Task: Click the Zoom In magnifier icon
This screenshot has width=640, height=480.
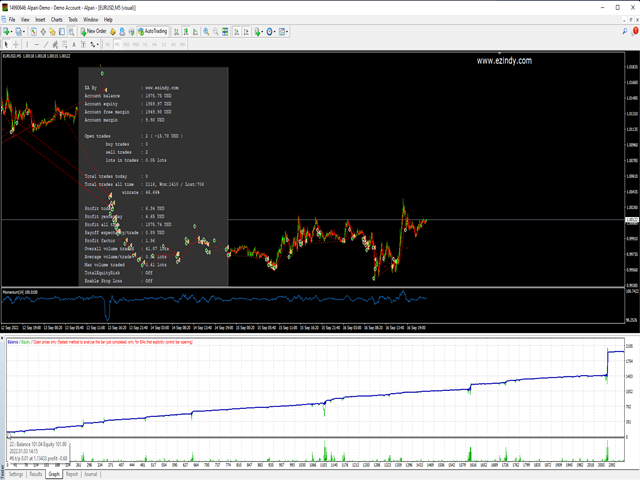Action: tap(206, 31)
